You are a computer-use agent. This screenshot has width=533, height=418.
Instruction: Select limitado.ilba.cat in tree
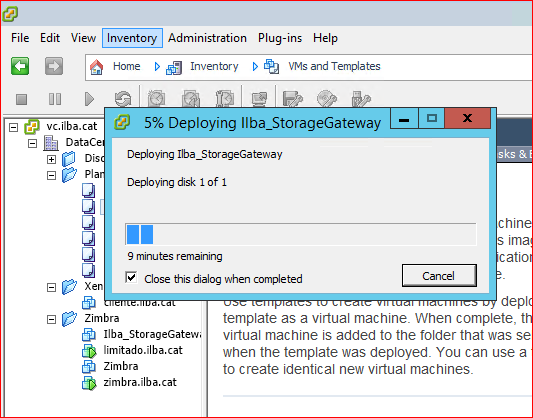point(143,350)
